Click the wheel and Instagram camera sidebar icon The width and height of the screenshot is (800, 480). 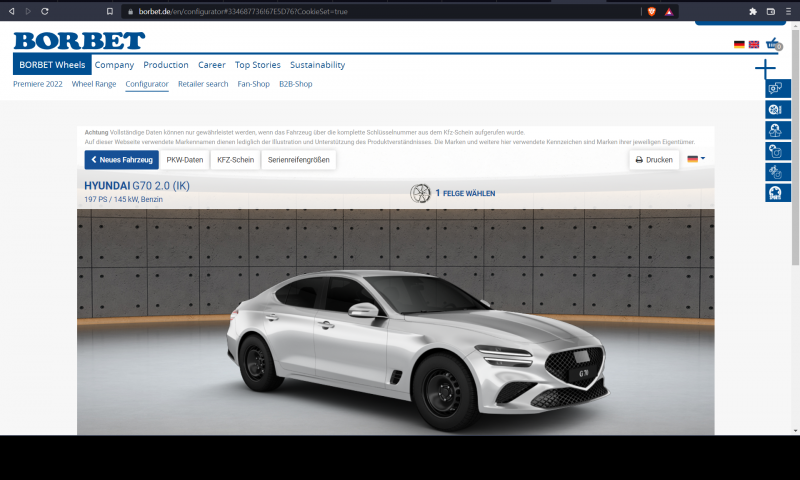[778, 151]
